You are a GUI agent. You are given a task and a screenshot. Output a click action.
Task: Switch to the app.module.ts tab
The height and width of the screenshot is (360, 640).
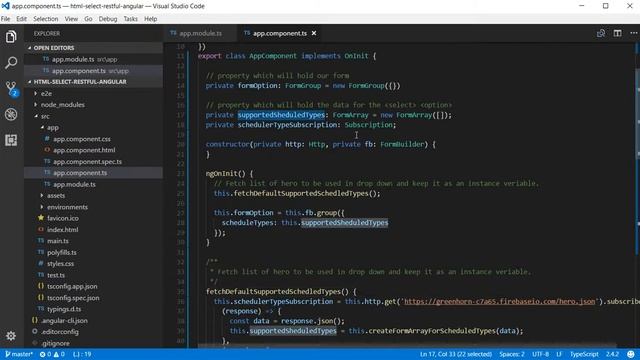(x=200, y=33)
